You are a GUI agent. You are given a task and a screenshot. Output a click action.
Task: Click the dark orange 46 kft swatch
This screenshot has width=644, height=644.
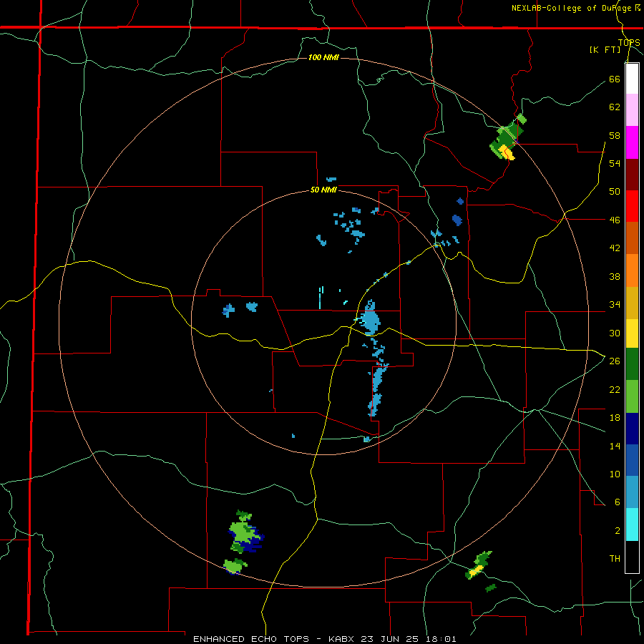click(632, 238)
